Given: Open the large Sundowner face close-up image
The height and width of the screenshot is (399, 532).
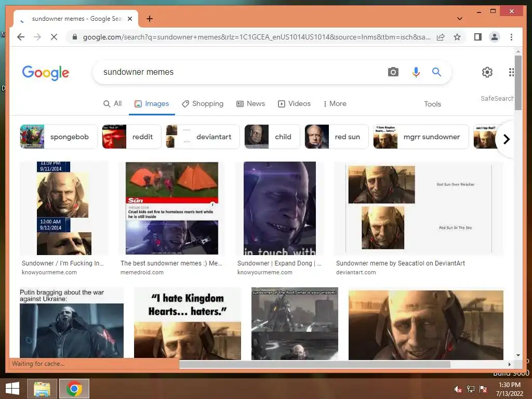Looking at the screenshot, I should click(426, 325).
